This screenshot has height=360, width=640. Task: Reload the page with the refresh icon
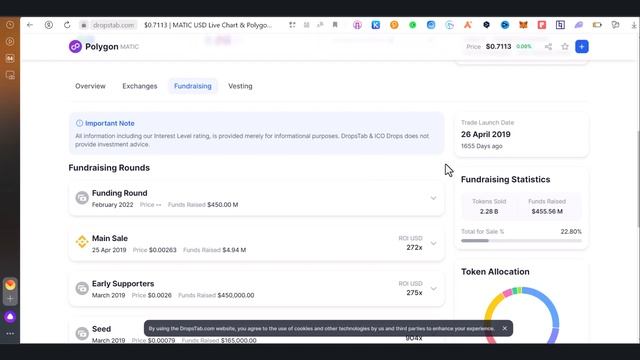coord(67,25)
